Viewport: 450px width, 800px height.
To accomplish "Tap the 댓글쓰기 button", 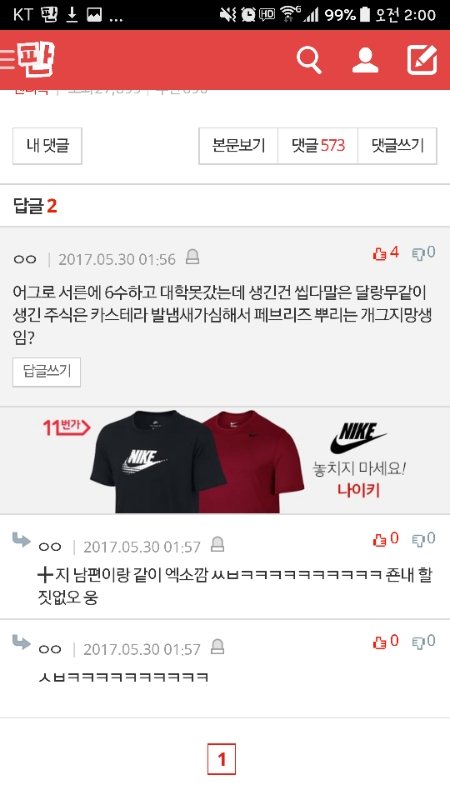I will 397,146.
